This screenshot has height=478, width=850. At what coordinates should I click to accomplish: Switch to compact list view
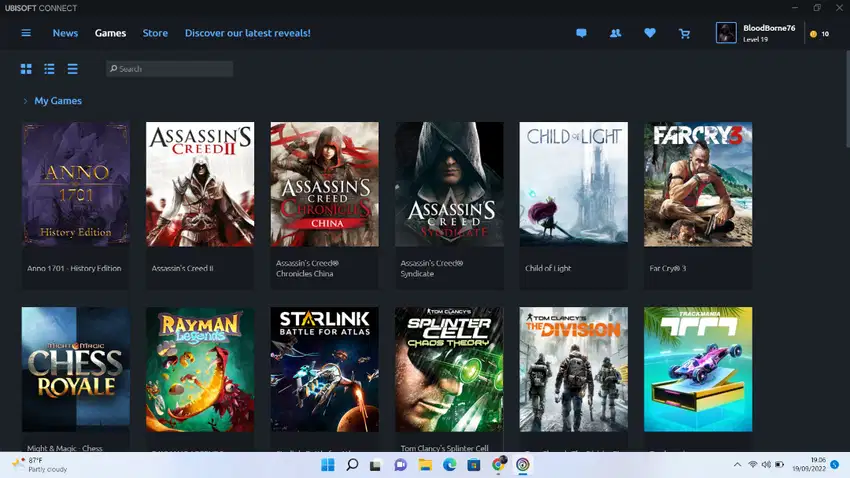73,69
